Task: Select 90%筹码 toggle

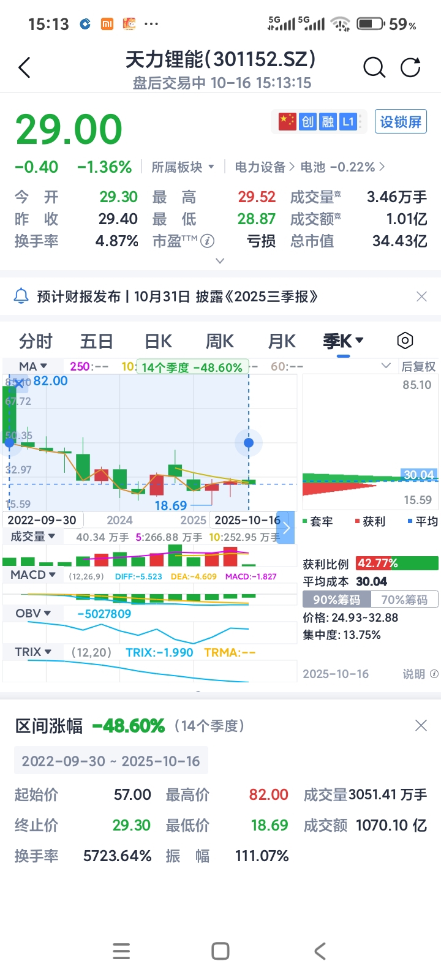Action: coord(337,600)
